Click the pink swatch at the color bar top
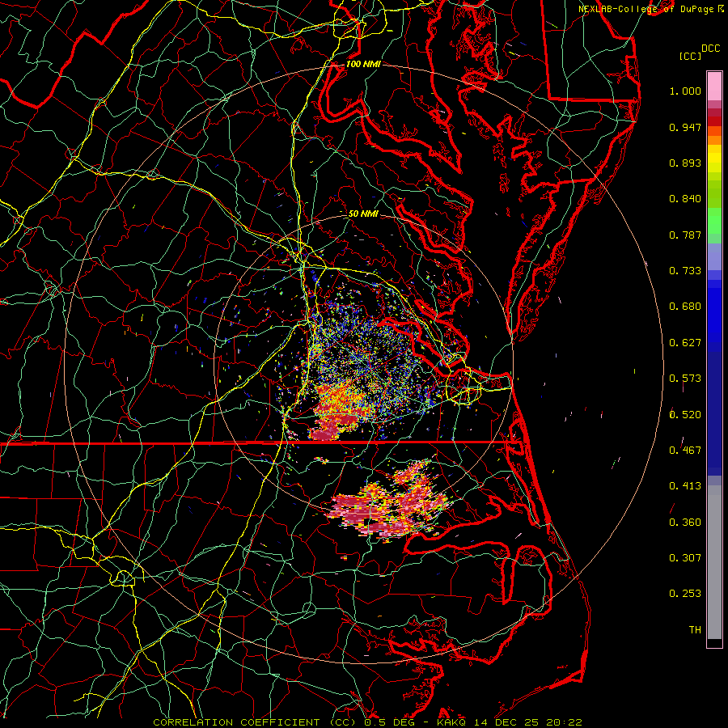 (x=714, y=86)
